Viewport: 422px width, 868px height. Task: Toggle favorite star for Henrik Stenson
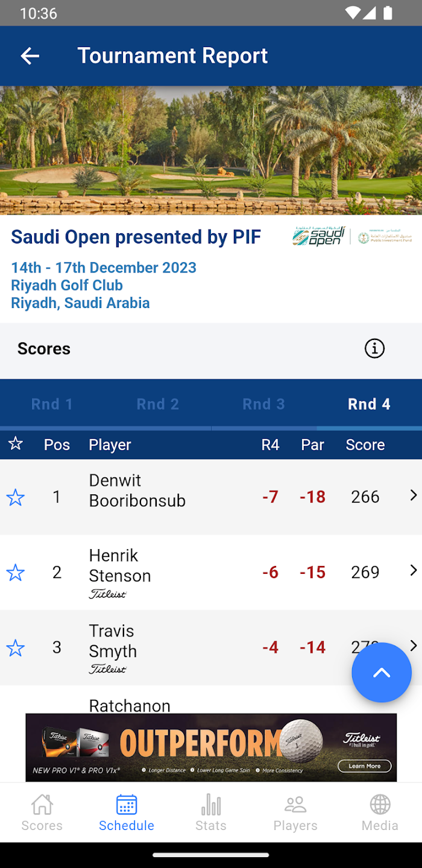click(15, 573)
